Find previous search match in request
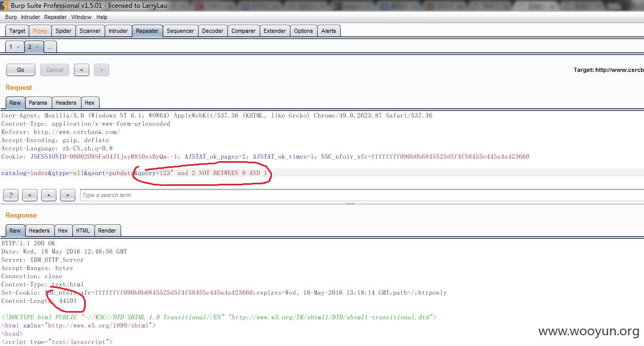 click(30, 195)
